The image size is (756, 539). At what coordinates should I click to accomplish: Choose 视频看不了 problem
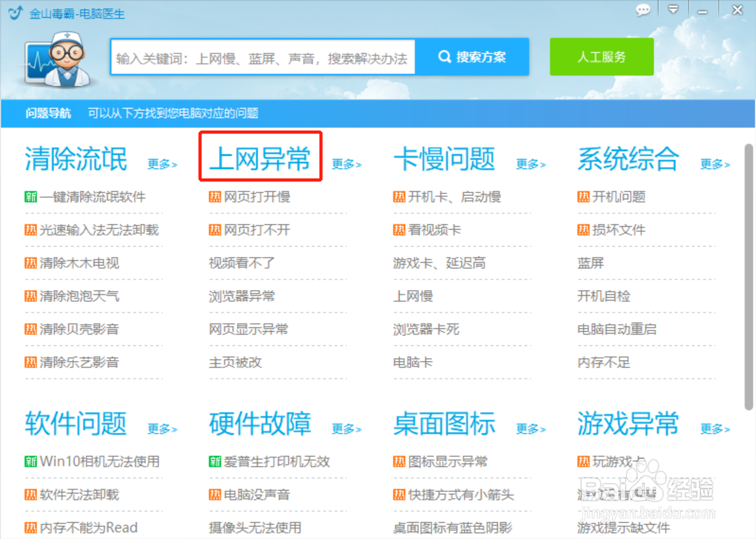click(242, 263)
